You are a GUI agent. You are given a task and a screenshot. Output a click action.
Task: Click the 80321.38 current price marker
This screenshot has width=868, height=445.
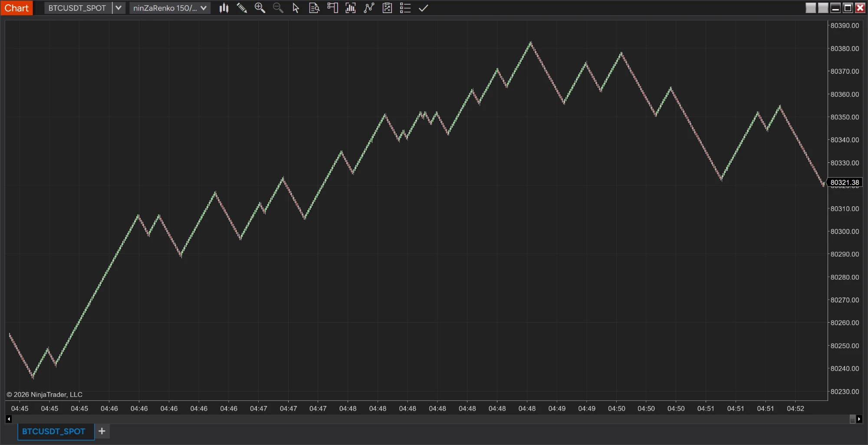845,182
